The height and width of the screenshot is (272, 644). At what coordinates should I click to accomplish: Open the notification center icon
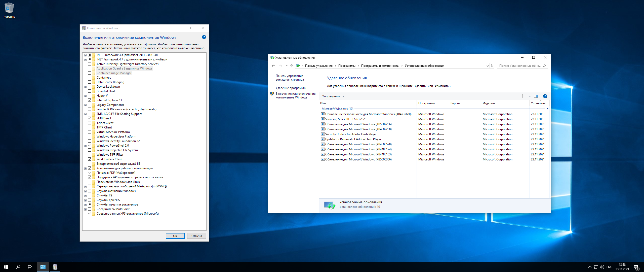(x=636, y=267)
